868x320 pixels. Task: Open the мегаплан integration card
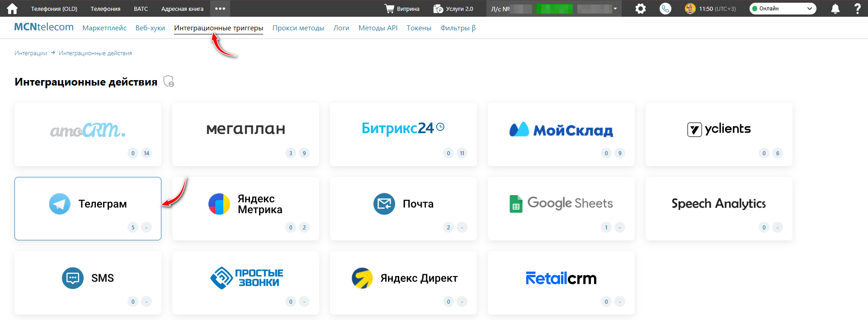click(245, 134)
